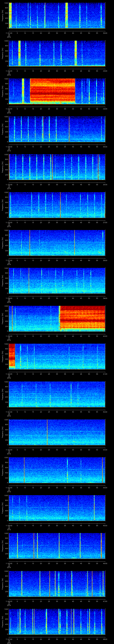Select the spectrogram panel starting at 11:41:00

(57, 394)
